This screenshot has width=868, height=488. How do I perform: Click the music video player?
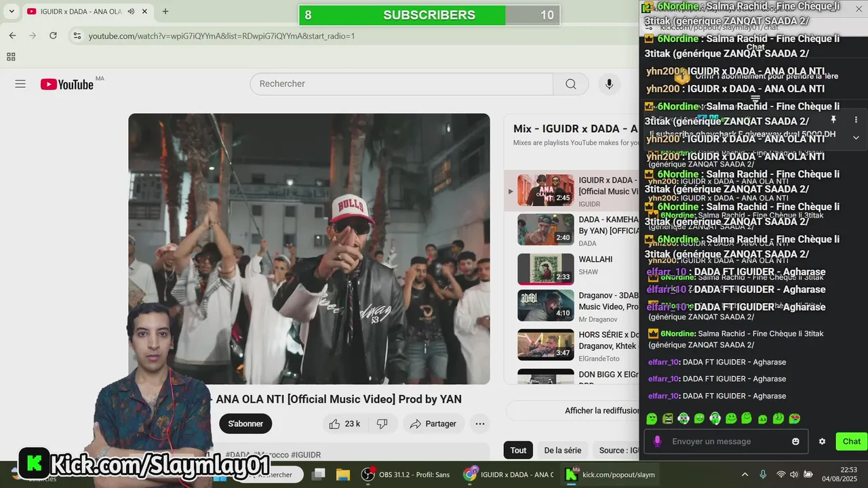[309, 249]
